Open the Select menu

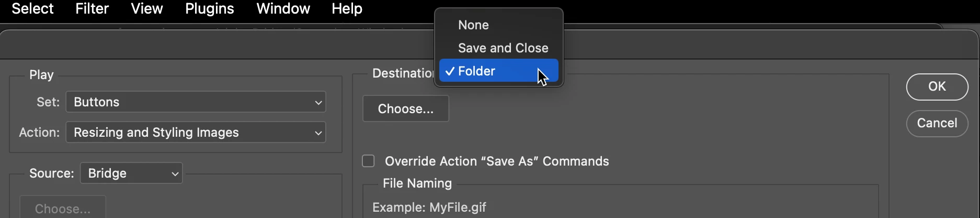click(32, 9)
